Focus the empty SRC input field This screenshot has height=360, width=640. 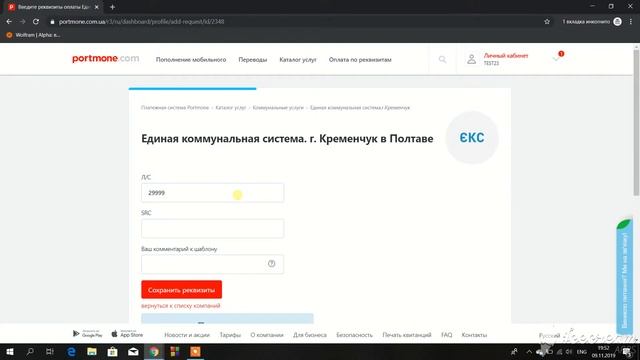(x=212, y=228)
